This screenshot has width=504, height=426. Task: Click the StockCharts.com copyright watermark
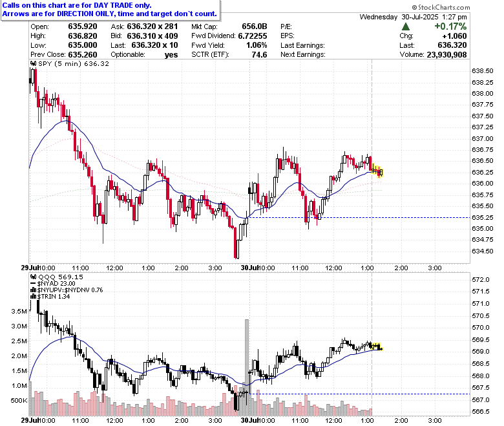(x=441, y=7)
